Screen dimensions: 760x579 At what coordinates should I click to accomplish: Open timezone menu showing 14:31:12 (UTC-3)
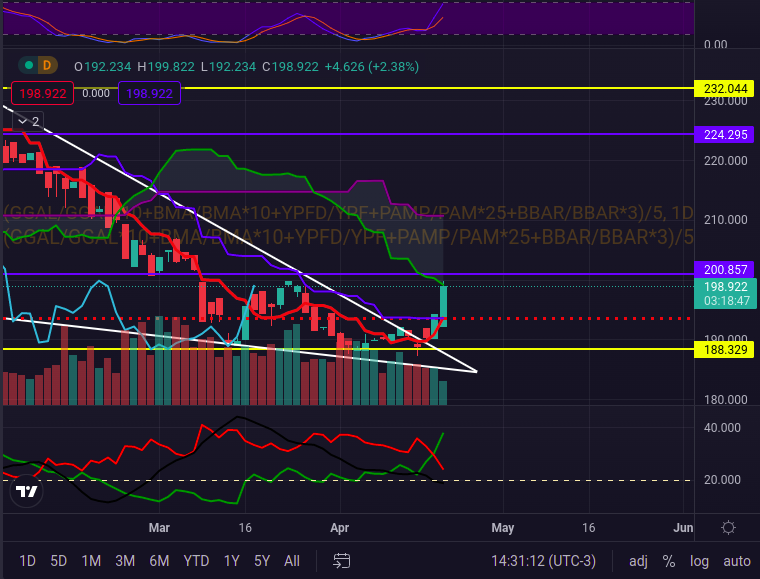(543, 561)
